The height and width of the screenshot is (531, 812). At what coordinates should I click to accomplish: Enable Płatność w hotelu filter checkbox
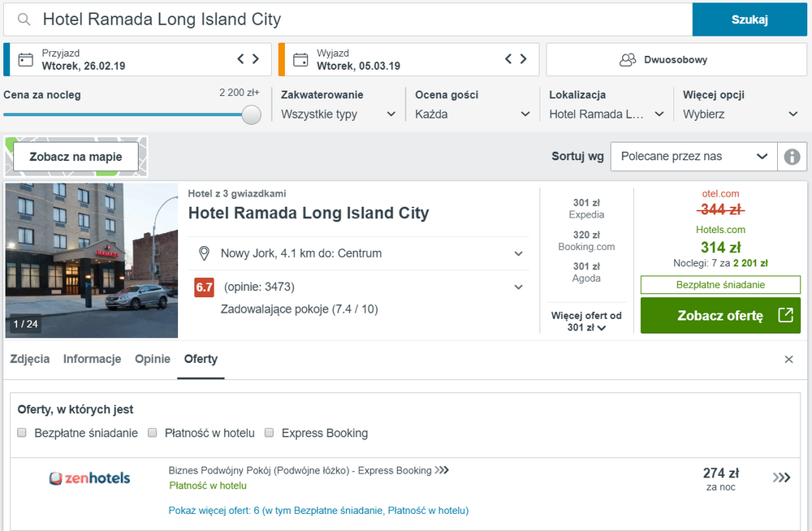[153, 433]
